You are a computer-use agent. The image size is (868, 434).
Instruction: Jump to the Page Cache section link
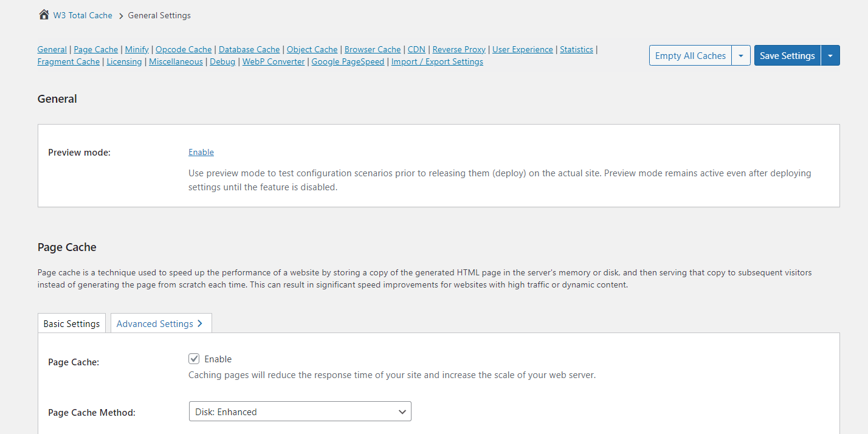tap(96, 49)
